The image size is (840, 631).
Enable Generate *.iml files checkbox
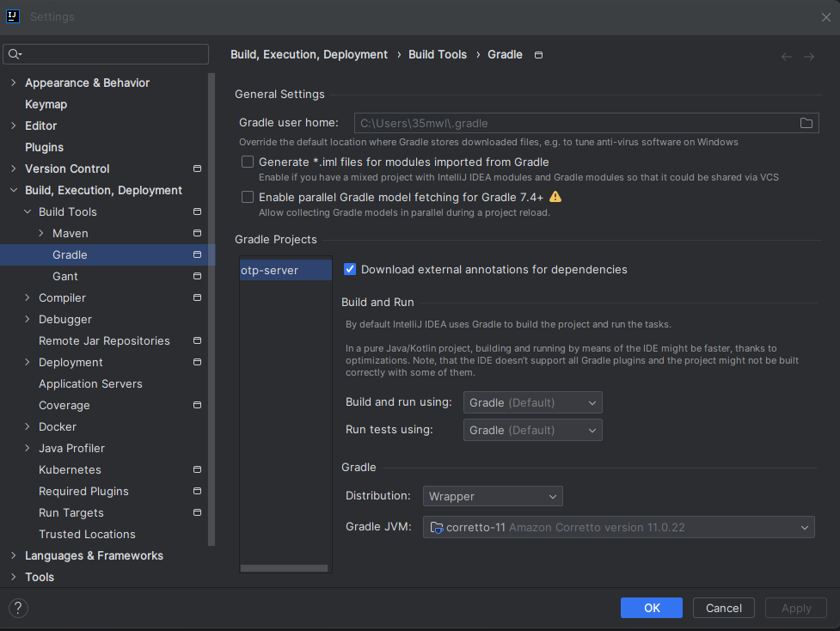point(248,162)
